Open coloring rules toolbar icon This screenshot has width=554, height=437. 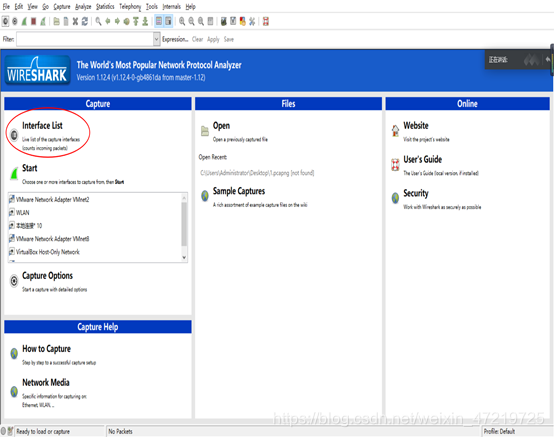point(243,22)
